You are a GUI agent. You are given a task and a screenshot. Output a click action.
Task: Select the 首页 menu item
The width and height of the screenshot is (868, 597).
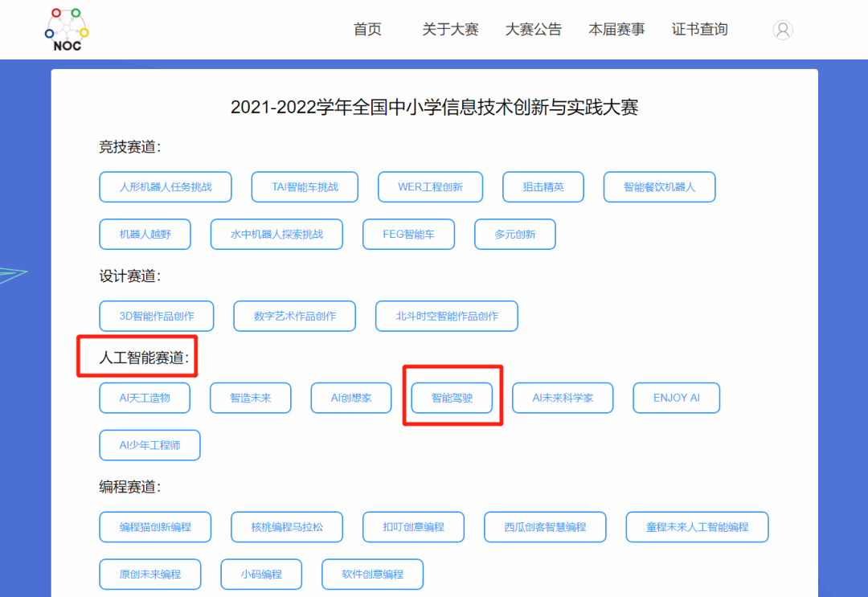click(x=366, y=29)
